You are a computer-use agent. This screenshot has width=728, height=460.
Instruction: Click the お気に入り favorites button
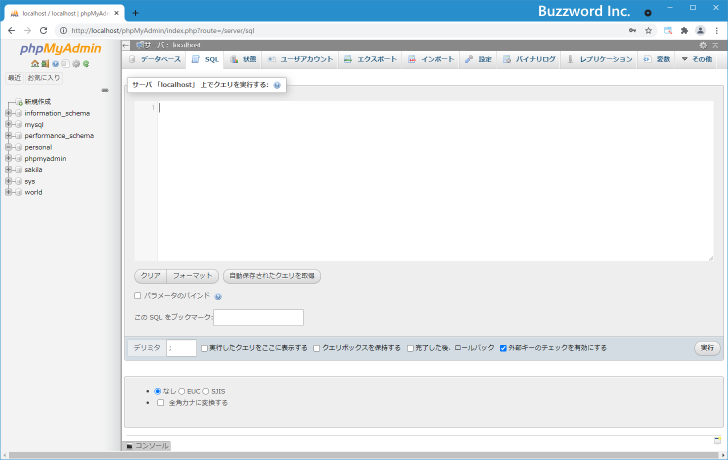point(44,78)
